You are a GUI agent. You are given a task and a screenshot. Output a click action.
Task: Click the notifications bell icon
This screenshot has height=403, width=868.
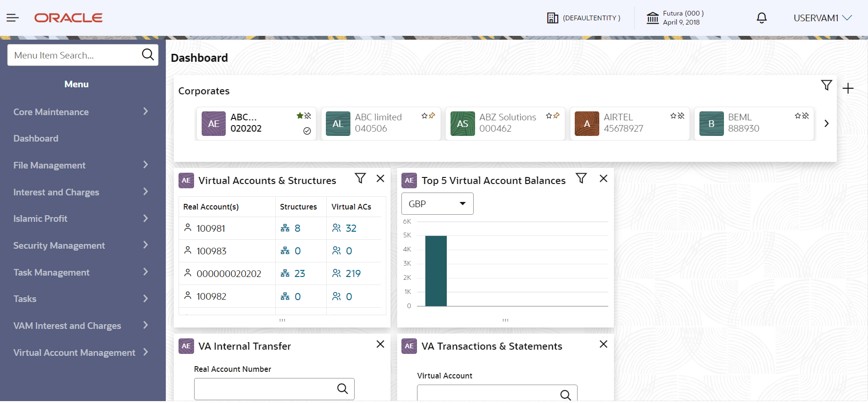tap(761, 18)
